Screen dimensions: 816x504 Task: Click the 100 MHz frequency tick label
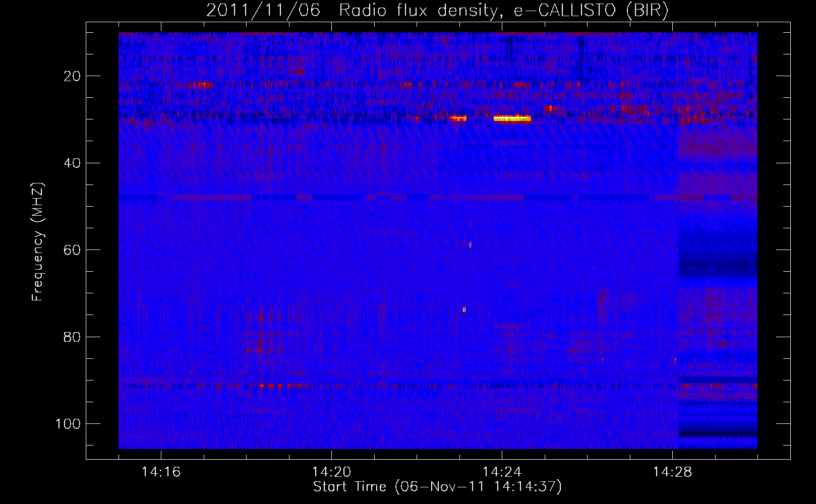68,424
